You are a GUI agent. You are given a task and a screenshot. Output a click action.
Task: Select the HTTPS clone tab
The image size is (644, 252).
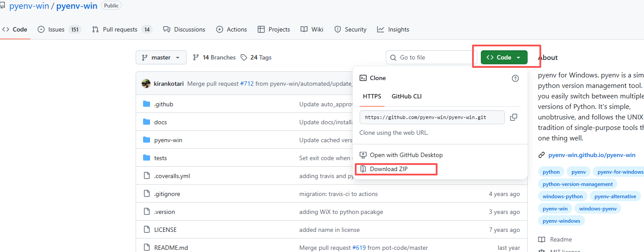click(372, 96)
